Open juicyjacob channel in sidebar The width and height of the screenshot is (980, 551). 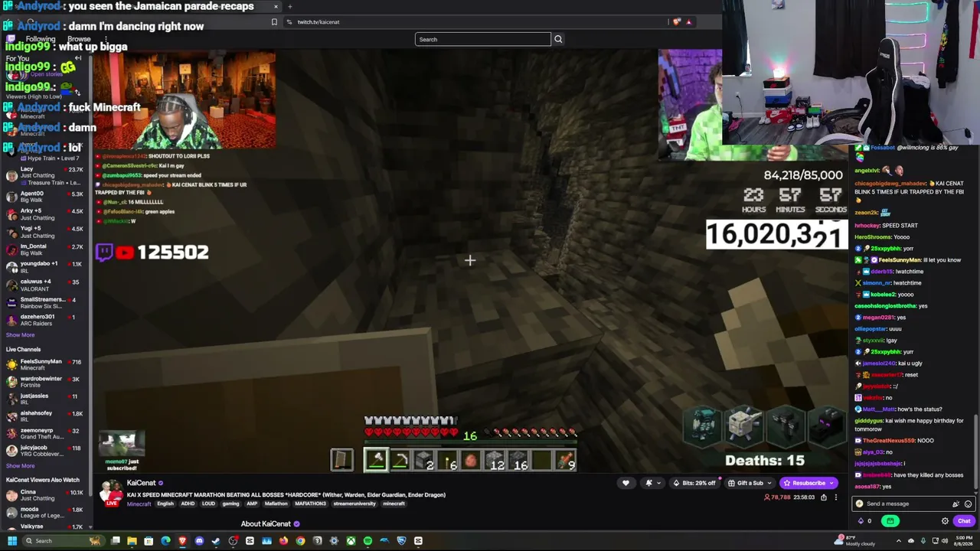(45, 451)
